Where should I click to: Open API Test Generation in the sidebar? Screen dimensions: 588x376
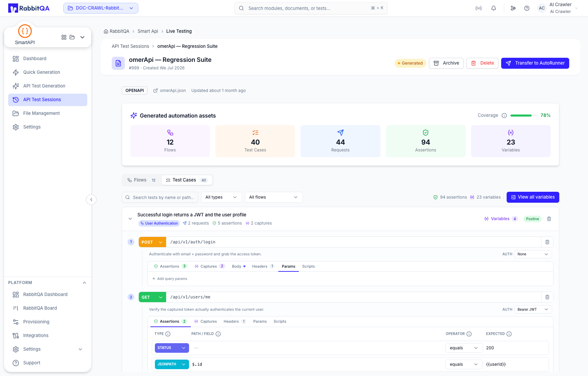click(x=48, y=86)
